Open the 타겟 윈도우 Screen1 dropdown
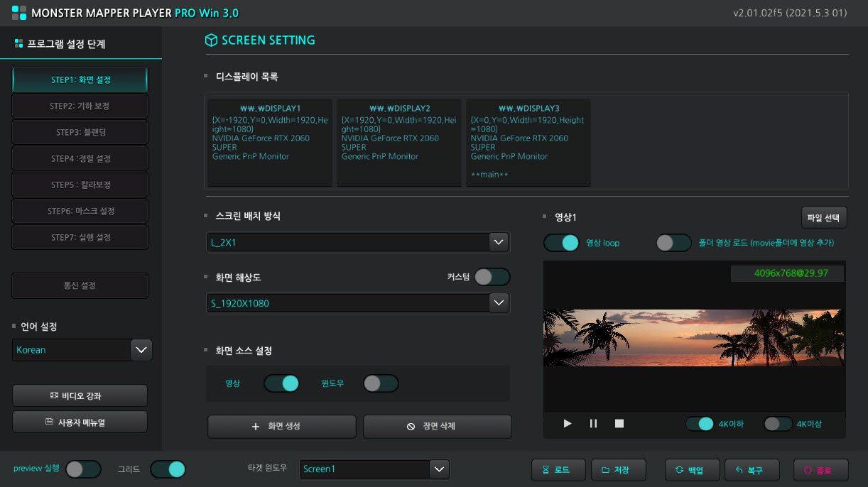This screenshot has width=868, height=487. [x=375, y=469]
